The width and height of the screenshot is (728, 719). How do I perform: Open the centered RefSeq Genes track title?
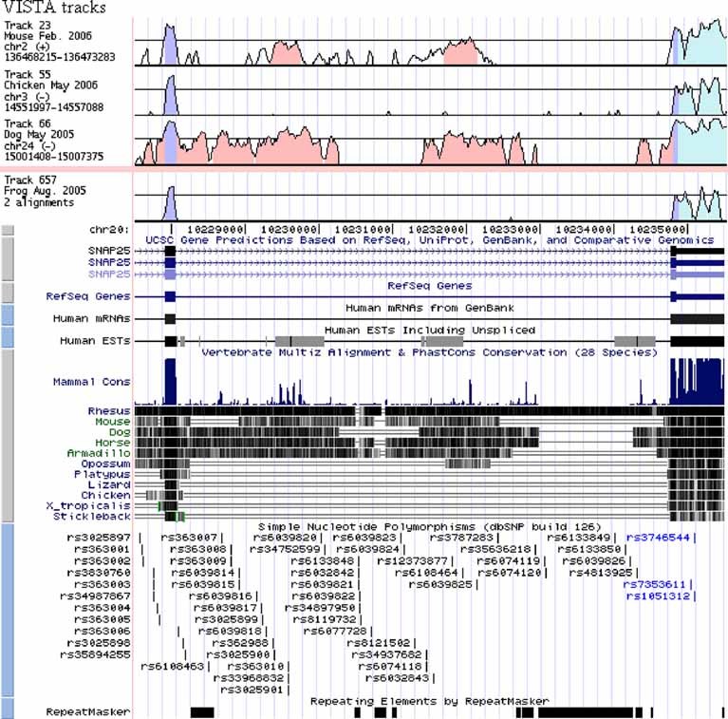click(x=429, y=286)
